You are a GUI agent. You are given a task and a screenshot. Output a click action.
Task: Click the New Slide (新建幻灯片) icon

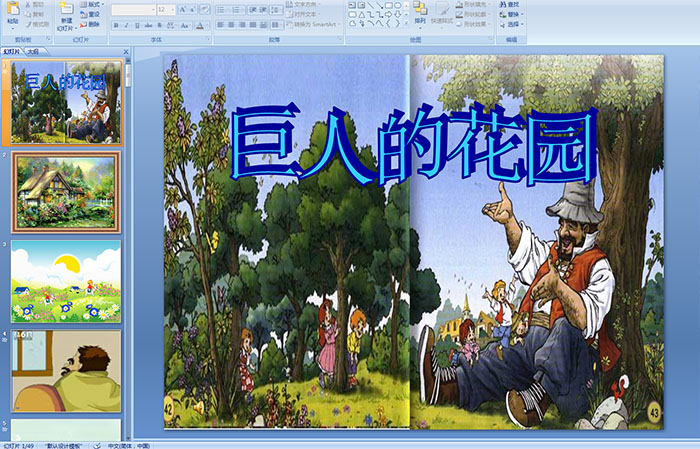[x=67, y=8]
